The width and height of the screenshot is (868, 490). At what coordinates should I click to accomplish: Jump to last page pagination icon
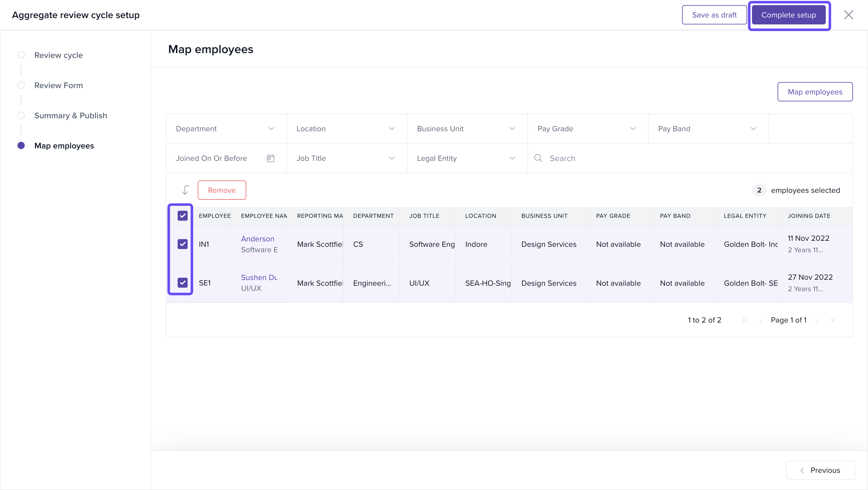(832, 320)
